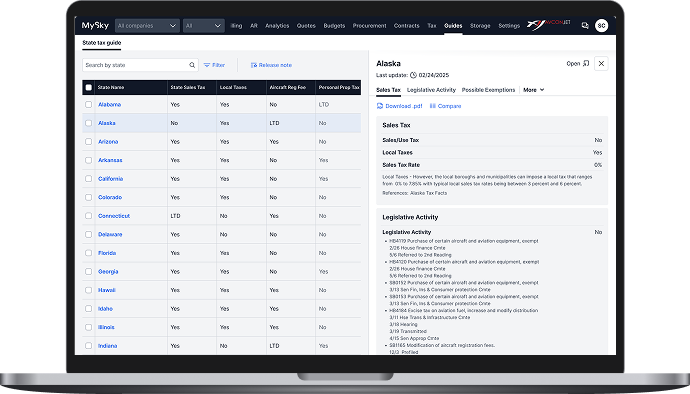Click the Search by state field

coord(140,65)
